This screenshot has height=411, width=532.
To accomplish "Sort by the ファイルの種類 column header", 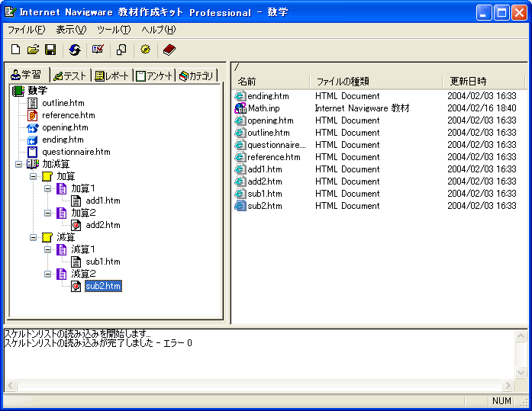I will tap(377, 82).
